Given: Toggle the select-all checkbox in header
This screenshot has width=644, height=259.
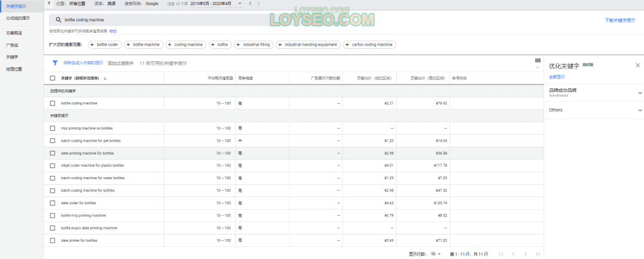Looking at the screenshot, I should pyautogui.click(x=53, y=78).
